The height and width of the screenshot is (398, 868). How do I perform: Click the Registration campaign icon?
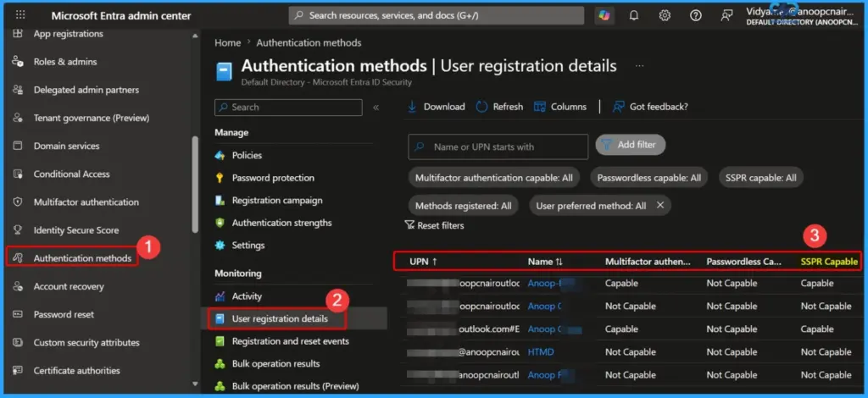(x=220, y=201)
